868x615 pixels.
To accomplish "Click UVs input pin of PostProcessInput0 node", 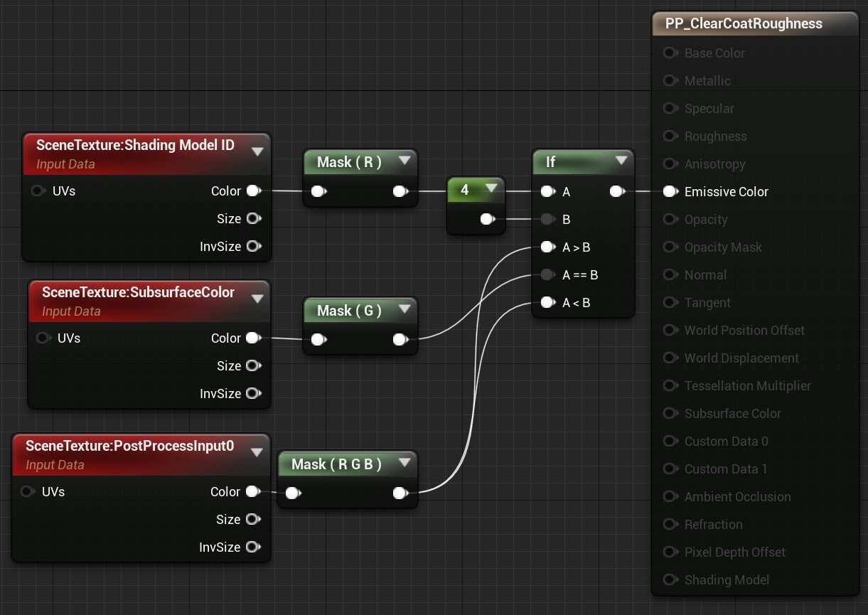I will (x=28, y=491).
